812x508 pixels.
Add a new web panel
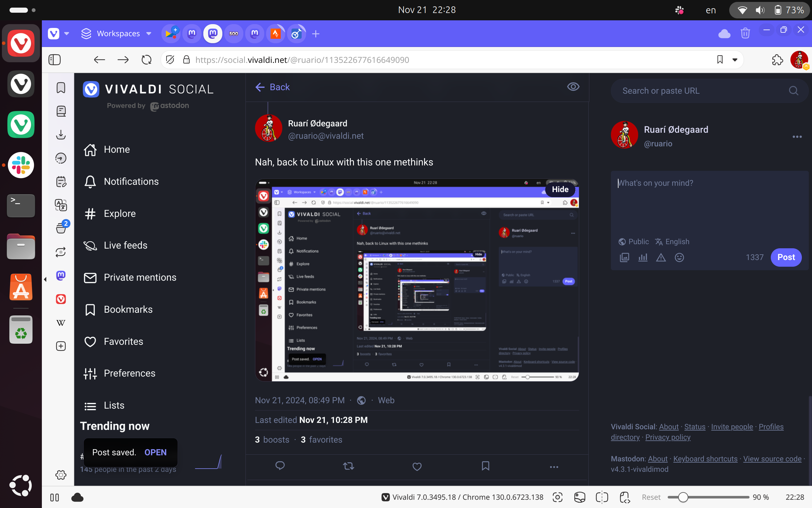61,346
